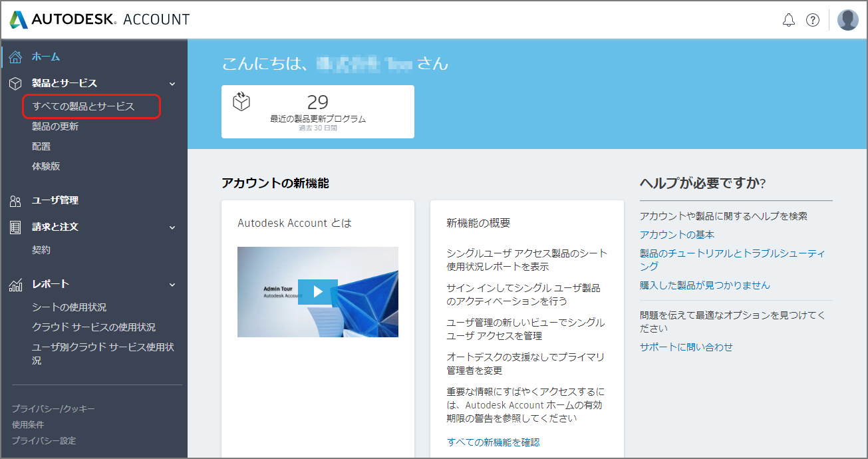Collapse the 製品とサービス chevron
Viewport: 868px width, 459px height.
[x=172, y=84]
